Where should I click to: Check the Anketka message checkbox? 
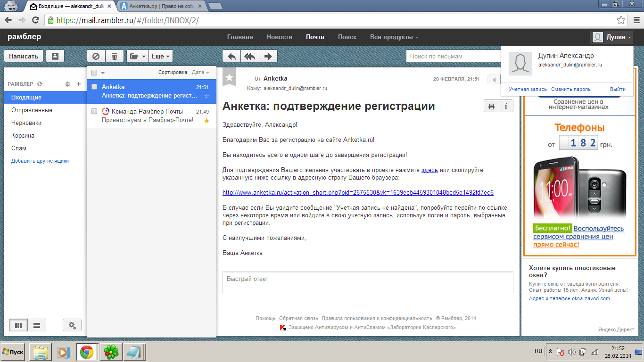94,87
